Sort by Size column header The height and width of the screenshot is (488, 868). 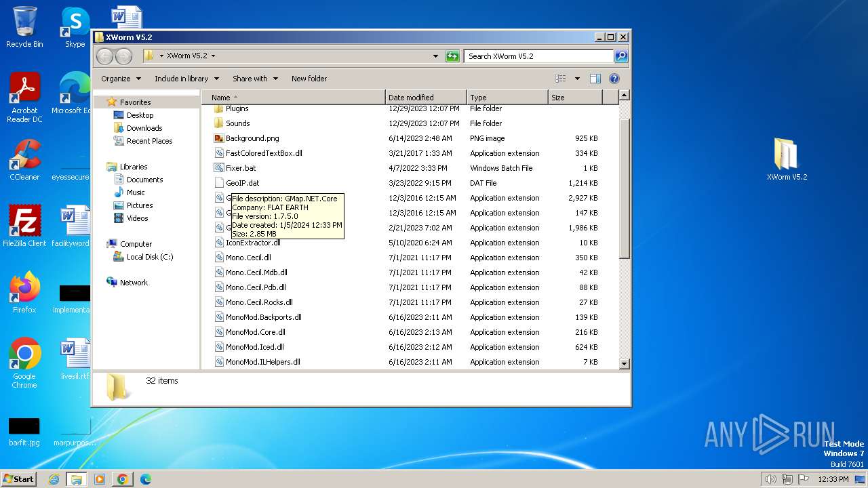[575, 98]
